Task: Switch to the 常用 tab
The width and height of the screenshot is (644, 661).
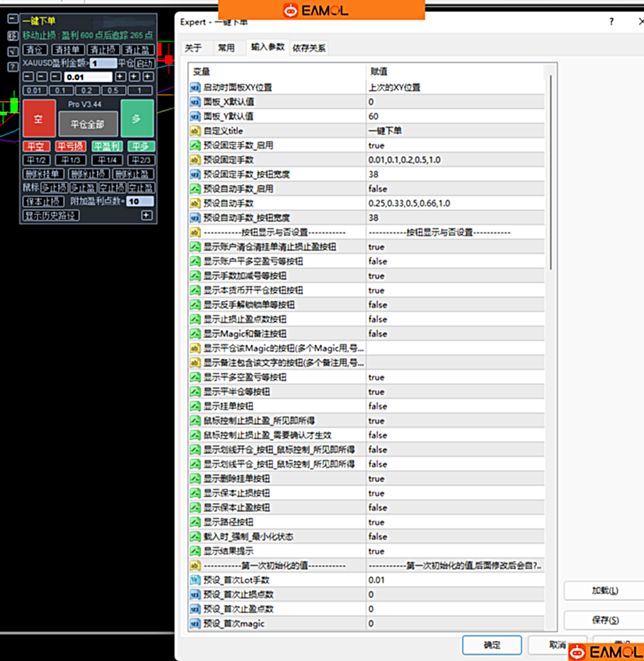Action: click(226, 48)
